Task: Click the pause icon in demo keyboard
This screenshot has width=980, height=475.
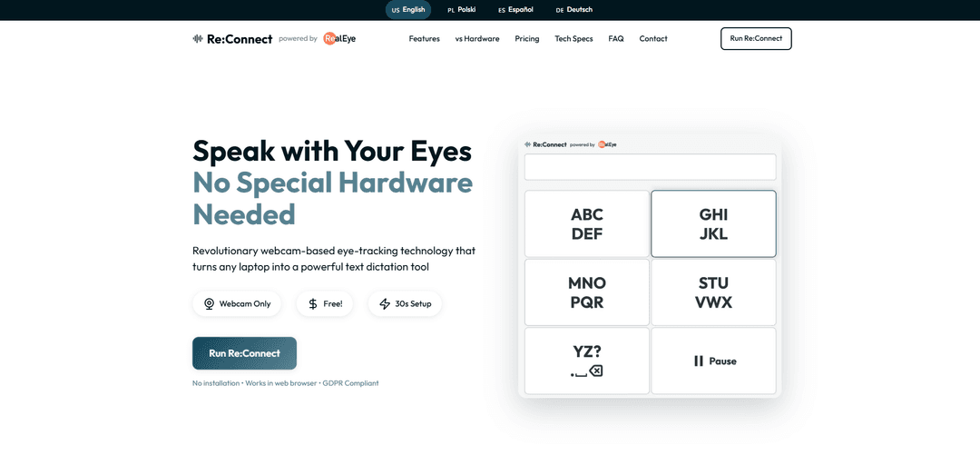Action: 699,361
